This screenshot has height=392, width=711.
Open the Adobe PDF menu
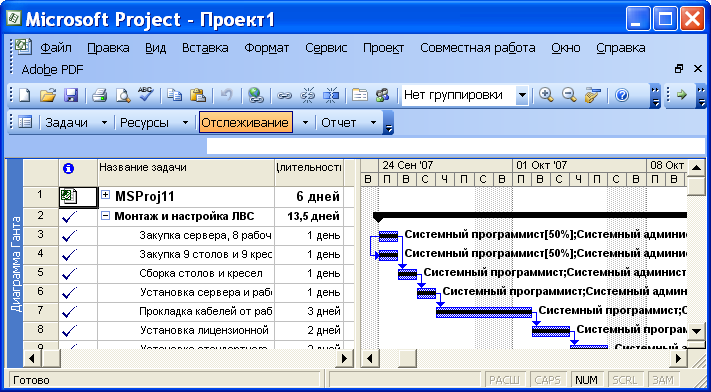52,69
